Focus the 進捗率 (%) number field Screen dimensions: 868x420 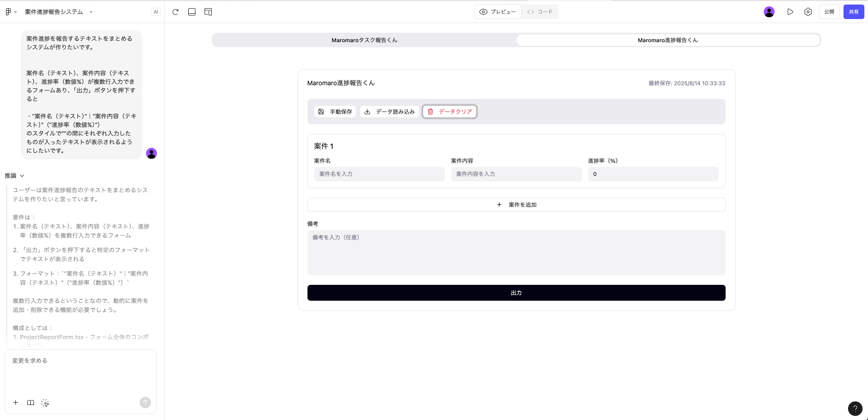pos(653,174)
